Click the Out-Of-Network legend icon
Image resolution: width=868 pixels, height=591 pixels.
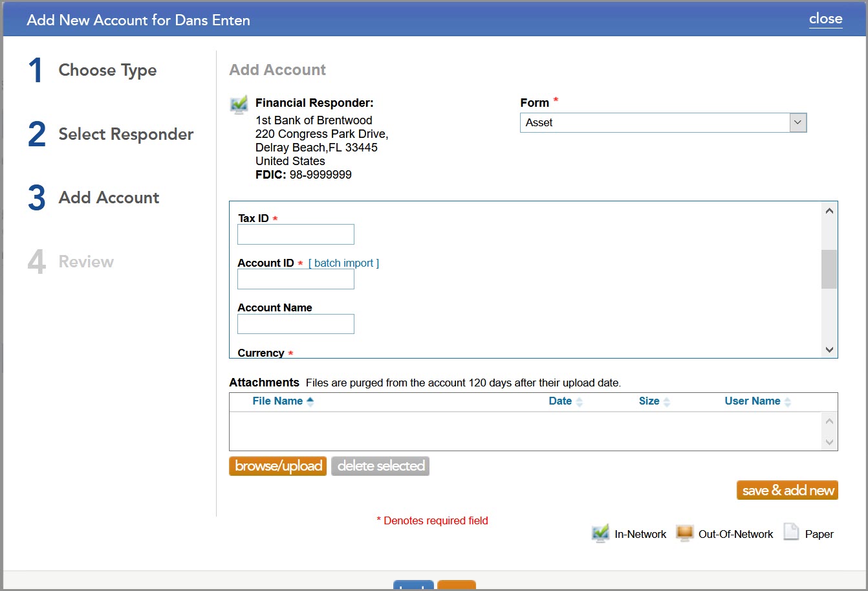coord(684,533)
